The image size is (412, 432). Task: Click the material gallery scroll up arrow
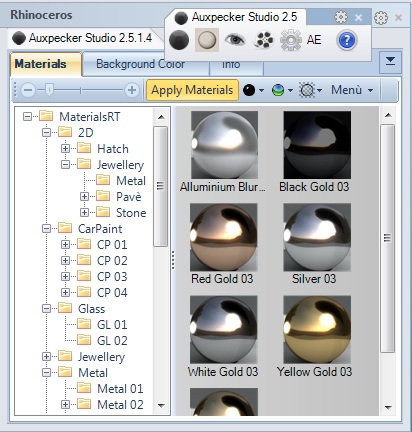388,115
